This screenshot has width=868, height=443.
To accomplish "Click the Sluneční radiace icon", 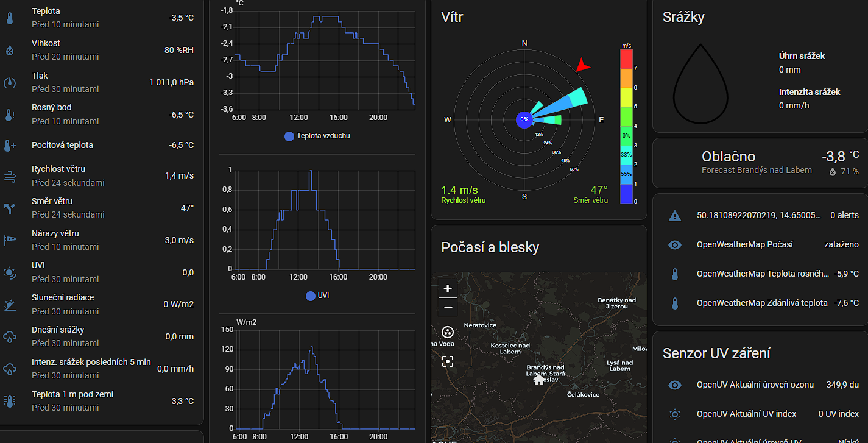I will pyautogui.click(x=10, y=305).
